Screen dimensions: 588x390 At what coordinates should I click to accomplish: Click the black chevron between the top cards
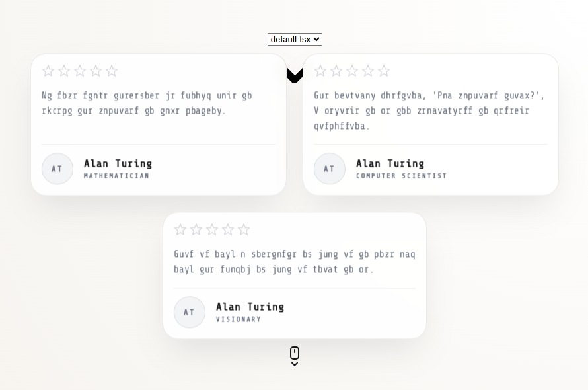pos(295,75)
